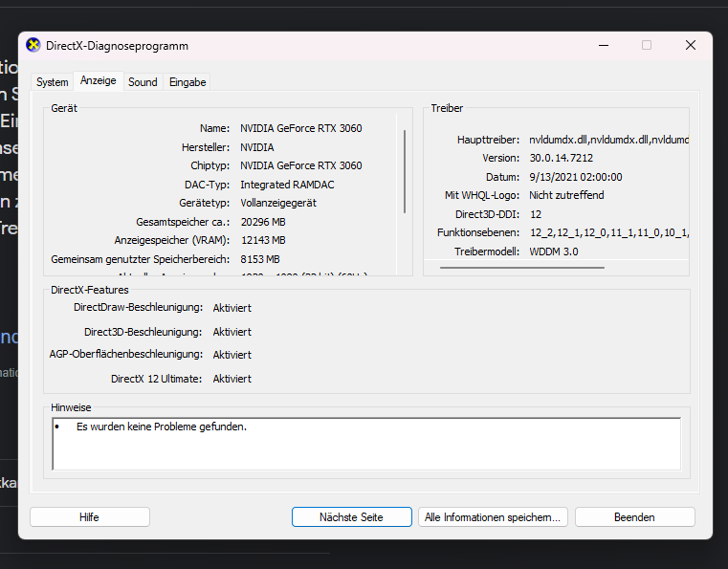Screen dimensions: 728x569
Task: Click the AGP-Oberflächenbeschleunigung Aktiviert status
Action: [x=232, y=355]
